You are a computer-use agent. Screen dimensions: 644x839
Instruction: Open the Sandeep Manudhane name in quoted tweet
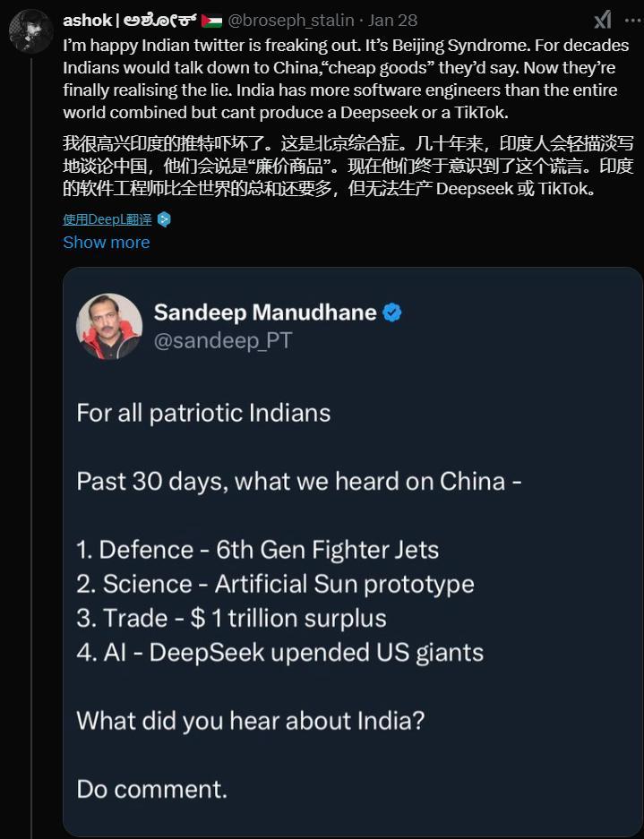[265, 312]
